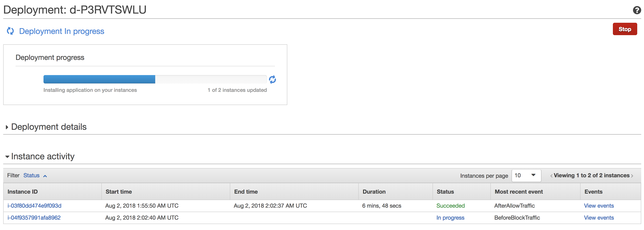Open instance i-03f80dd474e9f093d link

pyautogui.click(x=35, y=206)
